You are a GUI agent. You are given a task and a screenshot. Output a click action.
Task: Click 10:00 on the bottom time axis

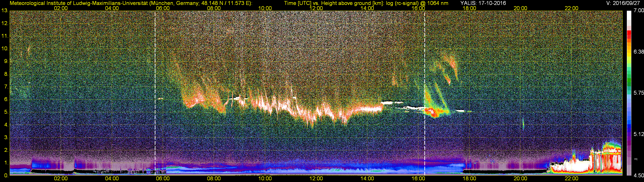[265, 179]
